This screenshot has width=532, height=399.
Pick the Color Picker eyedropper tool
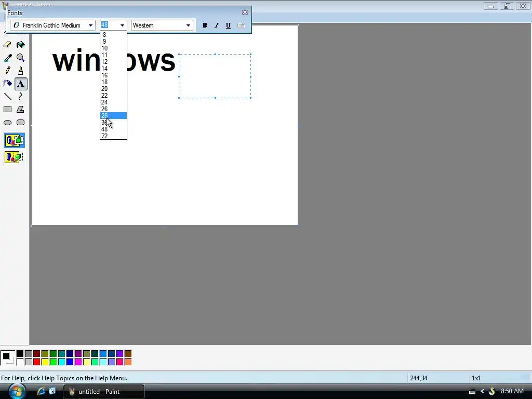7,58
